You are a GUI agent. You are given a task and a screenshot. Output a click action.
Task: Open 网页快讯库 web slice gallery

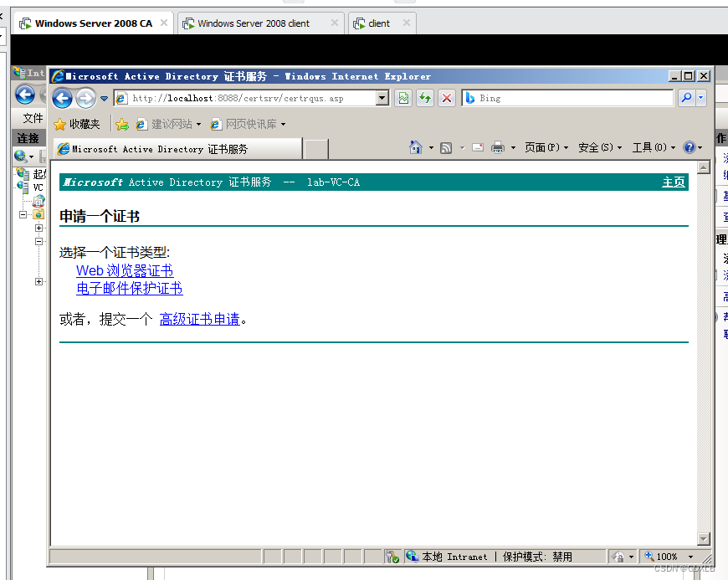tap(248, 125)
